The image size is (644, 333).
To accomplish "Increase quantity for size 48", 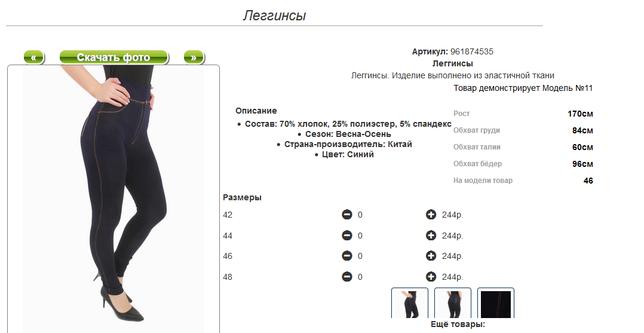I will 431,277.
